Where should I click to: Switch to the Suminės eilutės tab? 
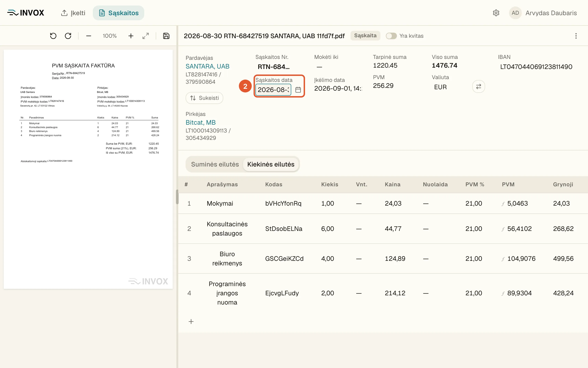(215, 164)
